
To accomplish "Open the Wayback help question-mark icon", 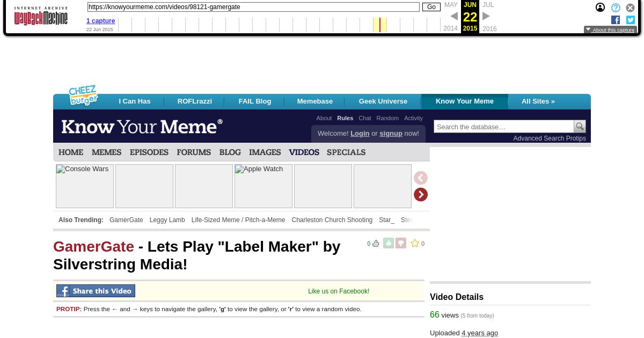I will (x=616, y=8).
